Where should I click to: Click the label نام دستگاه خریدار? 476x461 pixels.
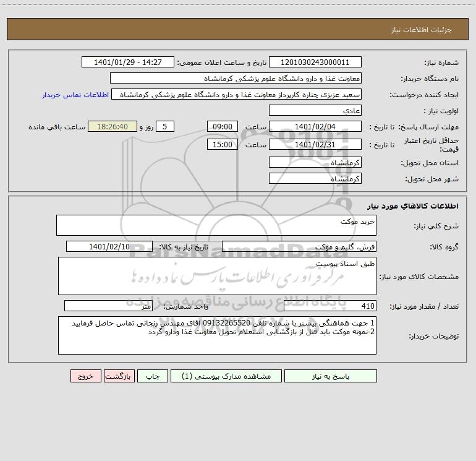tap(430, 79)
